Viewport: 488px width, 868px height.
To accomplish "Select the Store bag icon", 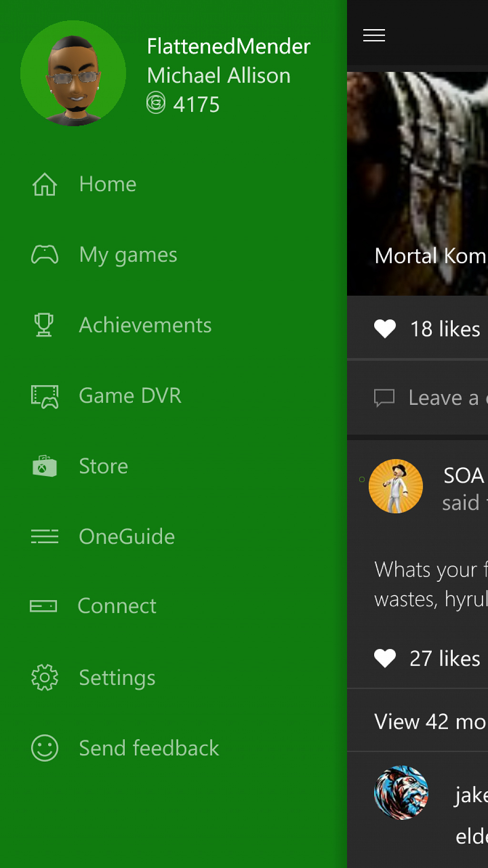I will tap(44, 466).
